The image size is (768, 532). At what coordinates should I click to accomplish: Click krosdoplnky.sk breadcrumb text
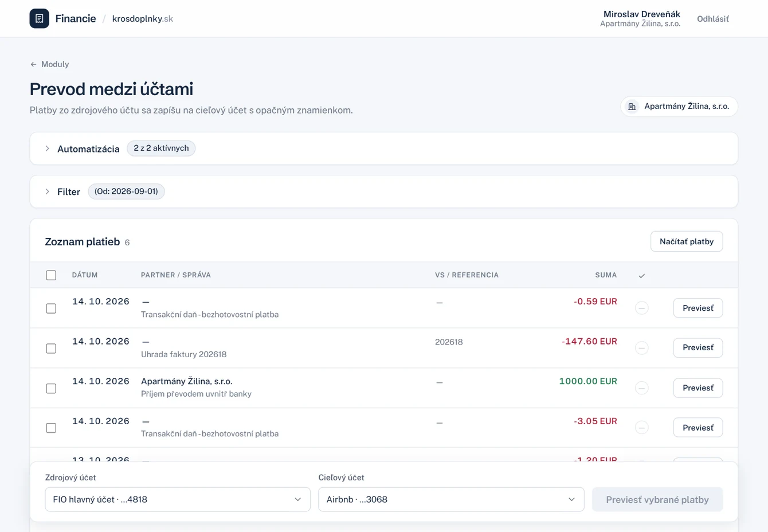[143, 19]
